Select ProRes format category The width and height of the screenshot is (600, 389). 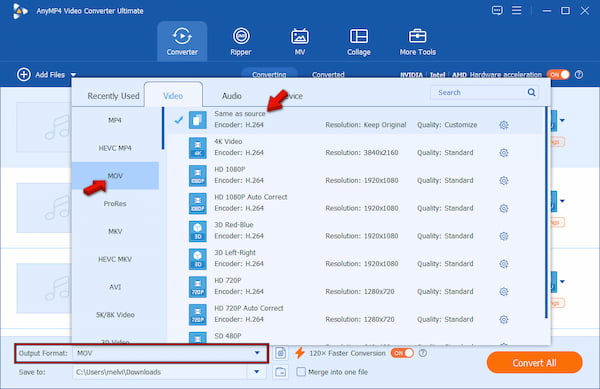pyautogui.click(x=115, y=203)
